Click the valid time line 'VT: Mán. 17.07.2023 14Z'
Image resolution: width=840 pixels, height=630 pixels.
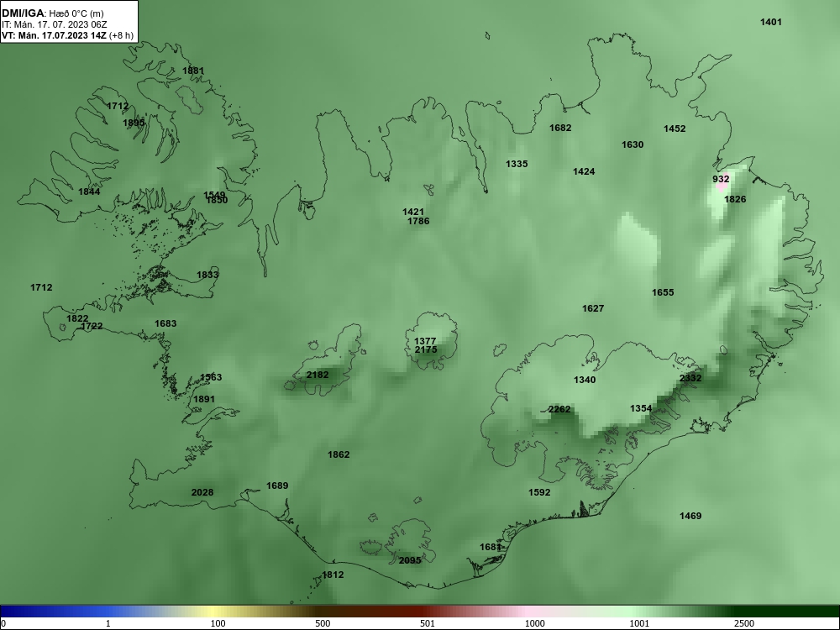coord(55,36)
